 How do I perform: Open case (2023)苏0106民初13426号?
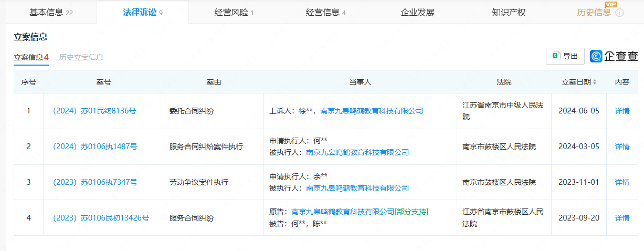tap(101, 218)
